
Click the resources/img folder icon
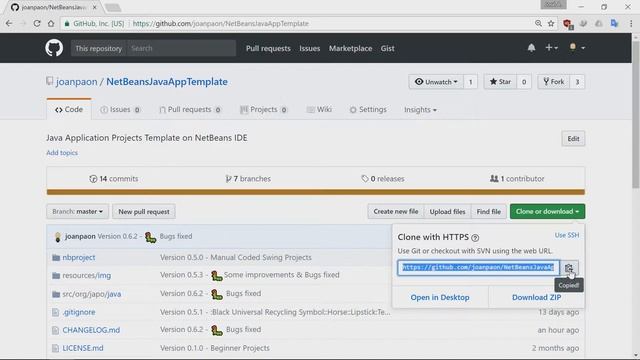[56, 276]
